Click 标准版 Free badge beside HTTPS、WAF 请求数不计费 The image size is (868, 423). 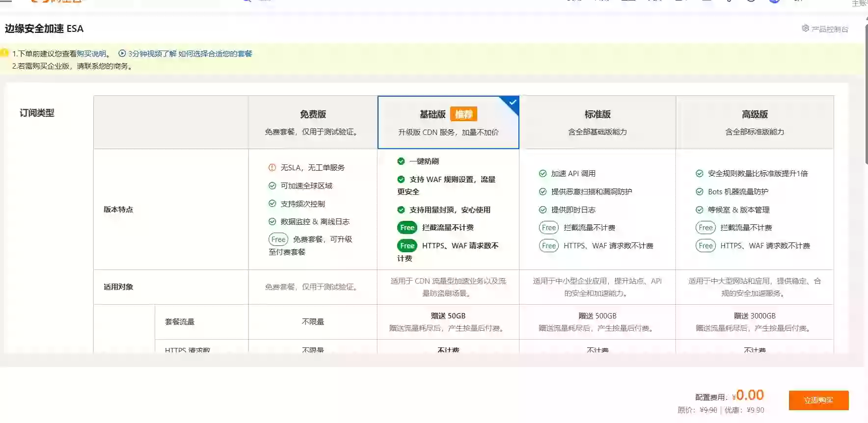pos(549,246)
